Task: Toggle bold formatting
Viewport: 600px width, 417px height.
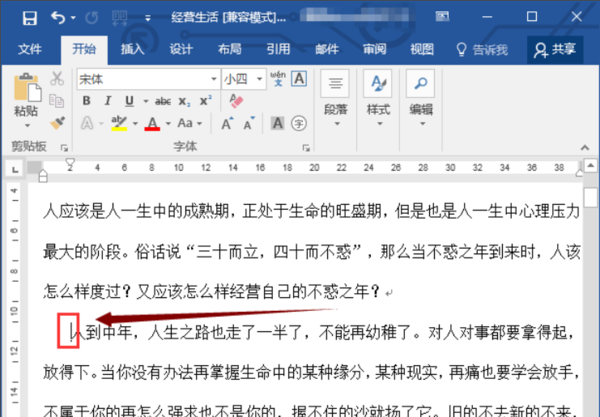Action: click(x=86, y=101)
